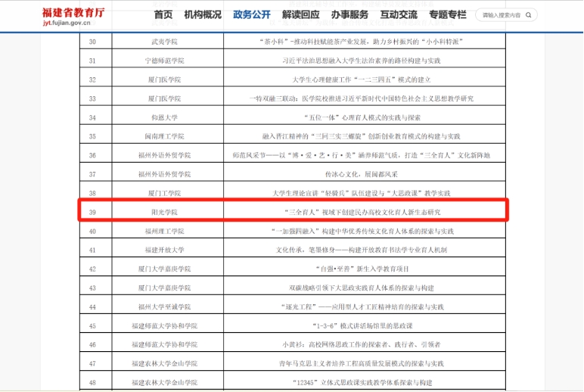Select the 政务公开 navigation tab
584x392 pixels.
click(x=251, y=15)
